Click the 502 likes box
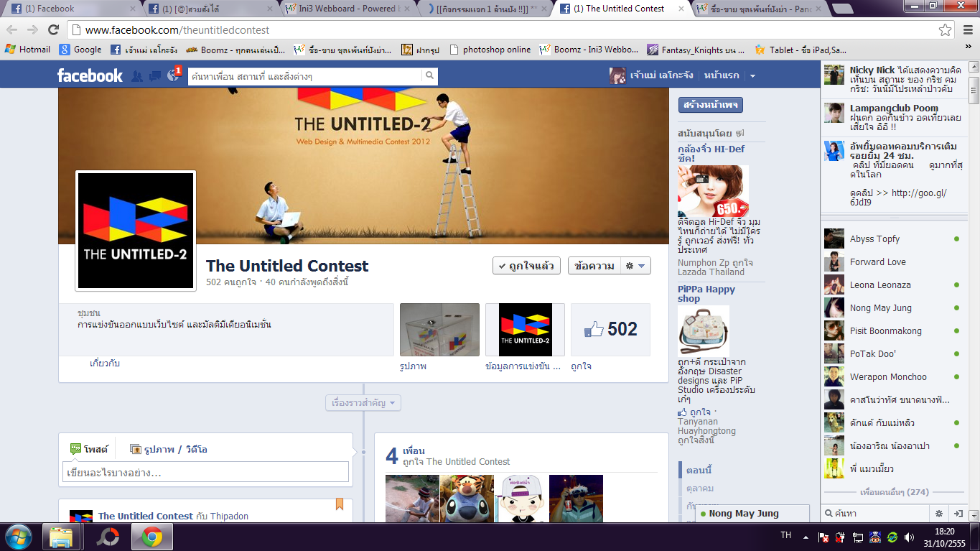This screenshot has width=980, height=551. pos(610,330)
